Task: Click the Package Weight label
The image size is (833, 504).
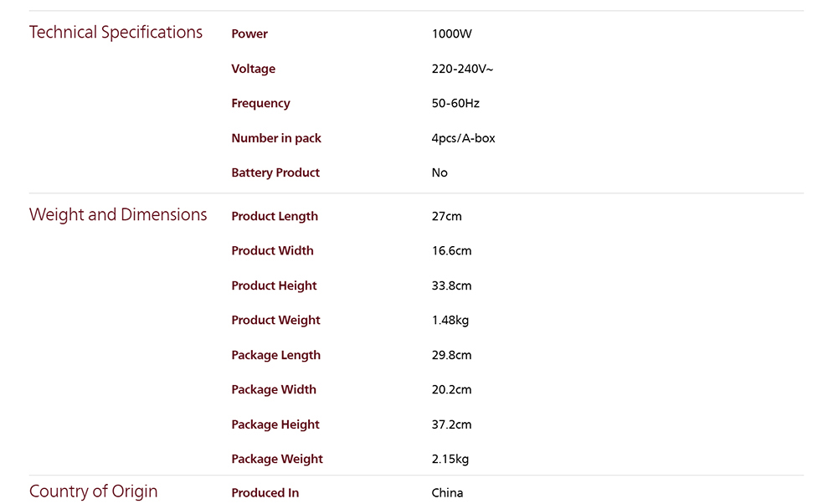Action: point(277,460)
